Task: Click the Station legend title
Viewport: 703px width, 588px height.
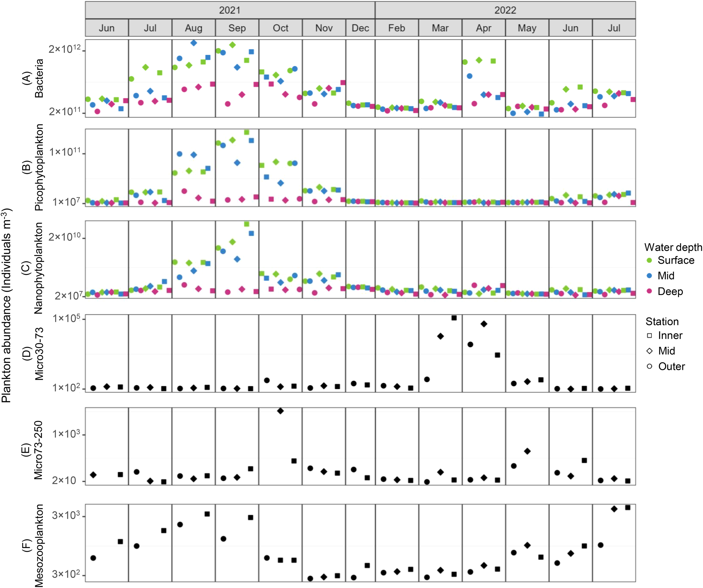Action: [x=662, y=321]
